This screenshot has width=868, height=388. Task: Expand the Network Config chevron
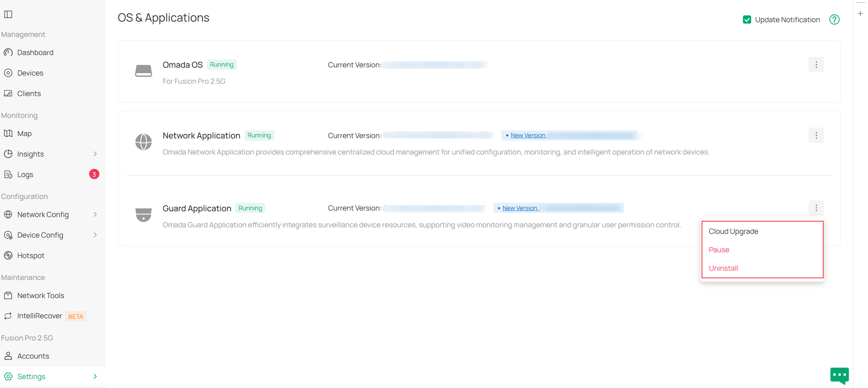click(x=95, y=215)
